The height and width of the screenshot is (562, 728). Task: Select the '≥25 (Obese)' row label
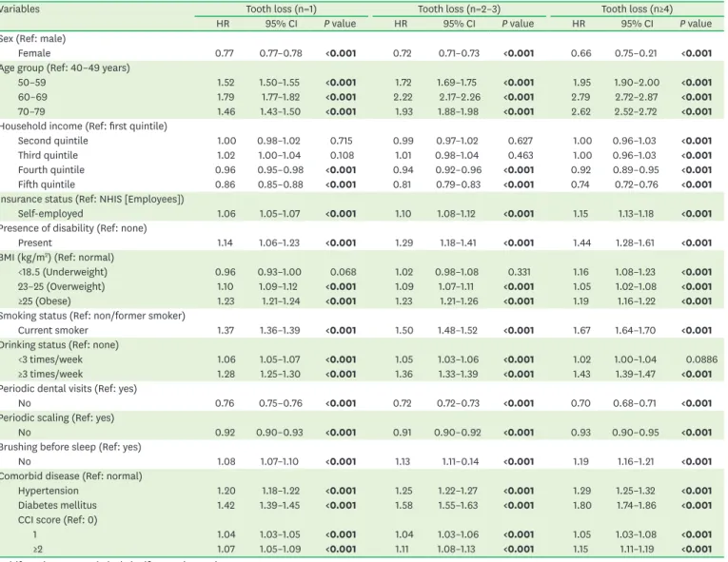pyautogui.click(x=45, y=301)
